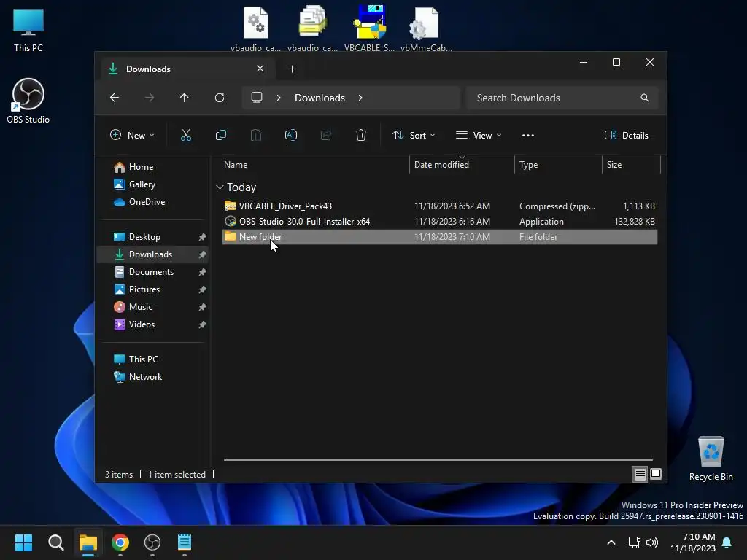This screenshot has height=560, width=747.
Task: Open OneDrive in navigation pane
Action: coord(139,202)
